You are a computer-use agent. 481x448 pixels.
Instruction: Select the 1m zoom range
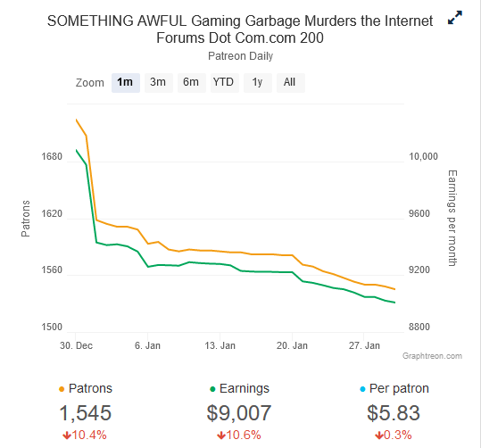[126, 82]
